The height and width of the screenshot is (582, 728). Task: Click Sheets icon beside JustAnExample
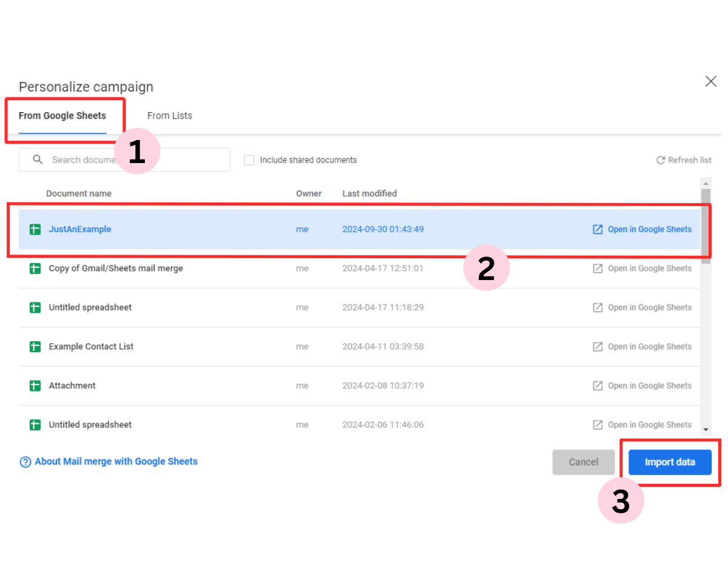click(35, 229)
